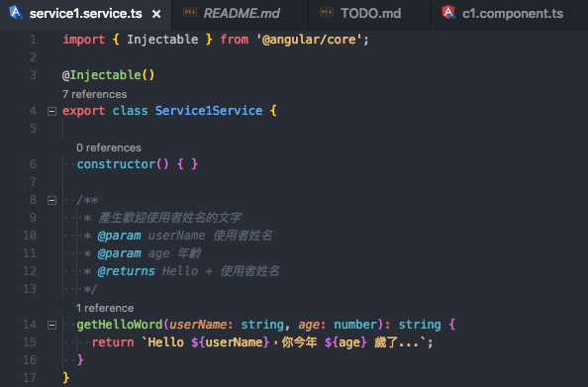The image size is (588, 387).
Task: Click line number 1 in the gutter
Action: (33, 40)
